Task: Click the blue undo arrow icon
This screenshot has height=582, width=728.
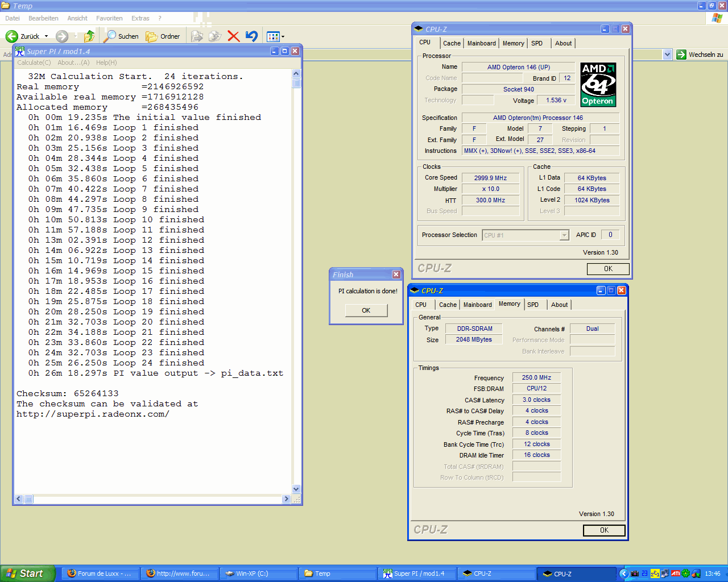Action: 251,36
